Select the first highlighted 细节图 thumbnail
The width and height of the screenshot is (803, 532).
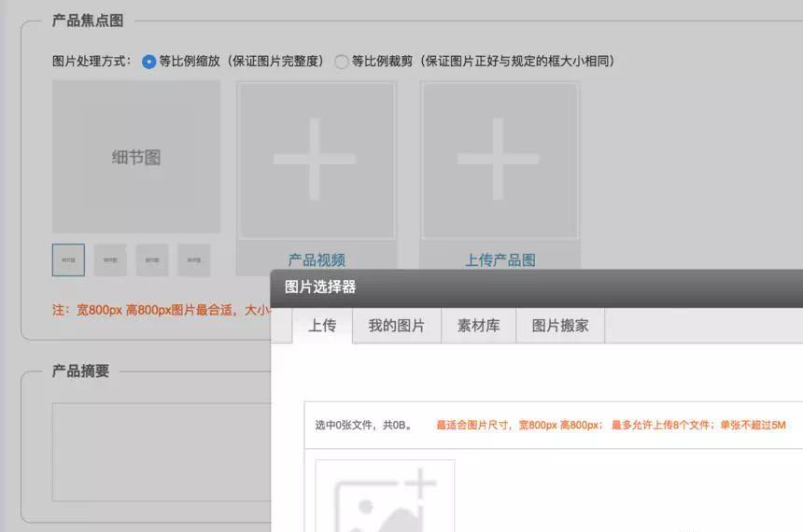[x=68, y=260]
